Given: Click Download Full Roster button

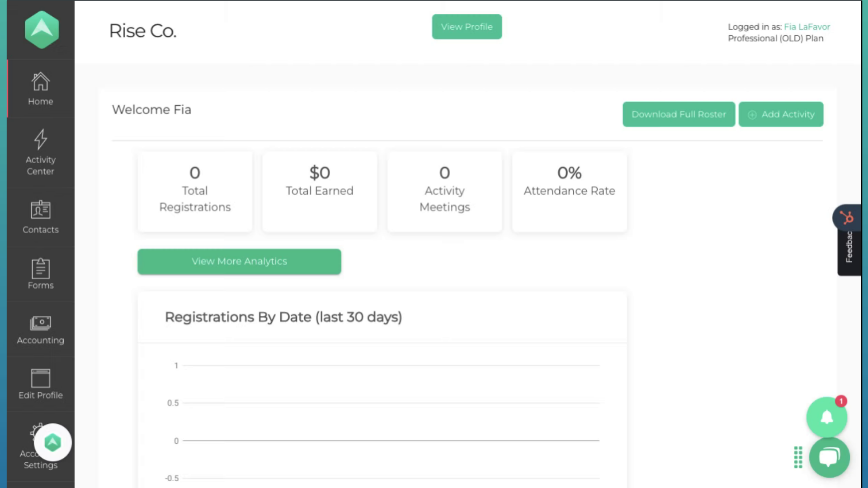Looking at the screenshot, I should [679, 114].
